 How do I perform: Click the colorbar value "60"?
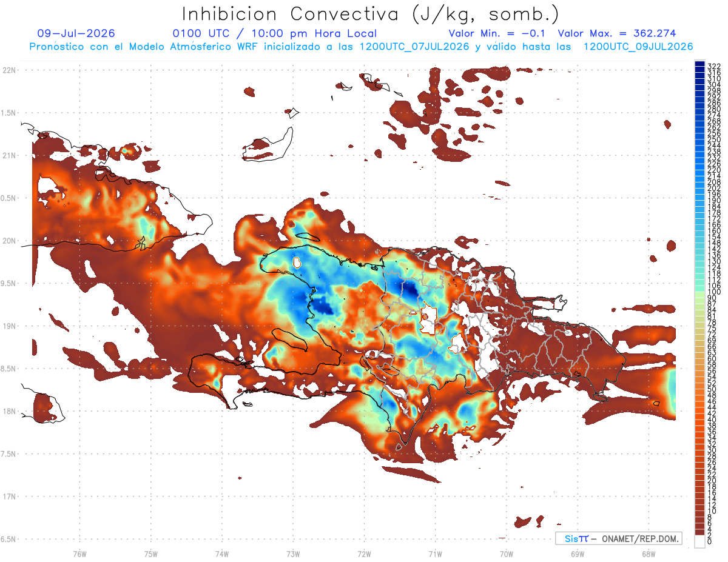[x=712, y=359]
